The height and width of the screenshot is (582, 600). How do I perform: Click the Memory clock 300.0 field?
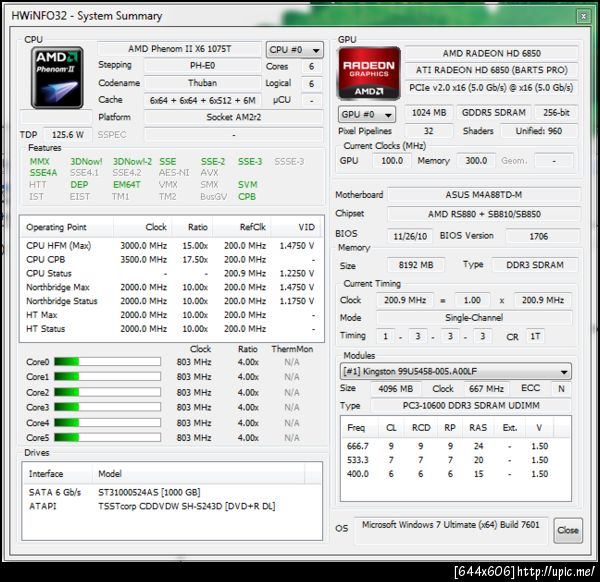tap(476, 161)
